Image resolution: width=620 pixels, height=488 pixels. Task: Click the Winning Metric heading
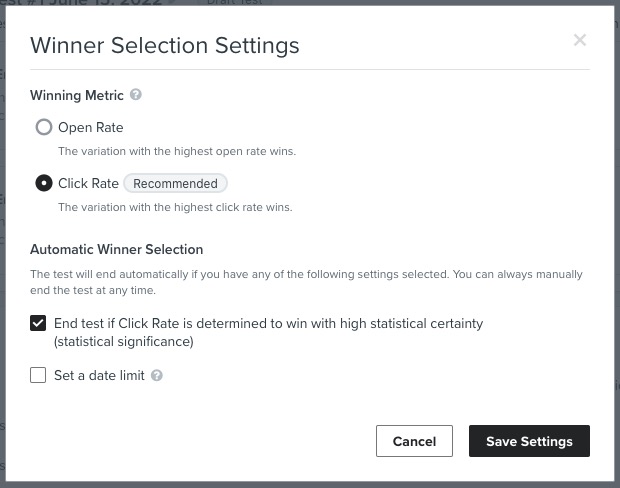pos(77,96)
